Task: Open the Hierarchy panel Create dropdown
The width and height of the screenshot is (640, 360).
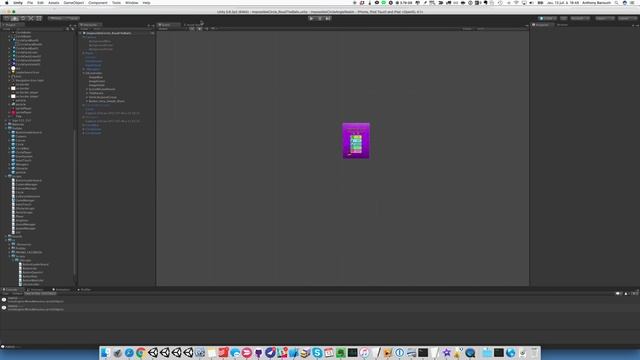Action: 86,29
